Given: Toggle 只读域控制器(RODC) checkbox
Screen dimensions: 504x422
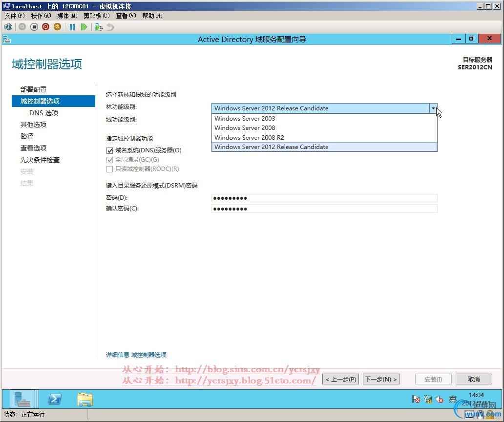Looking at the screenshot, I should tap(109, 169).
